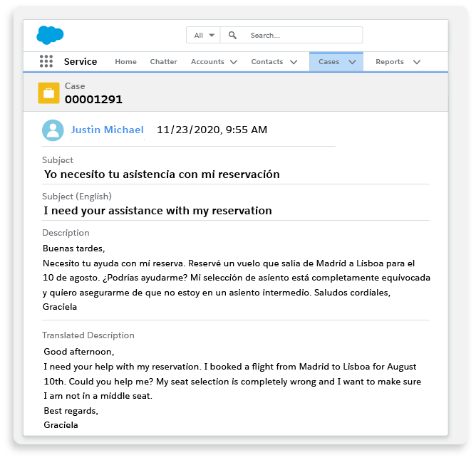
Task: Expand the Reports tab chevron menu
Action: 417,62
